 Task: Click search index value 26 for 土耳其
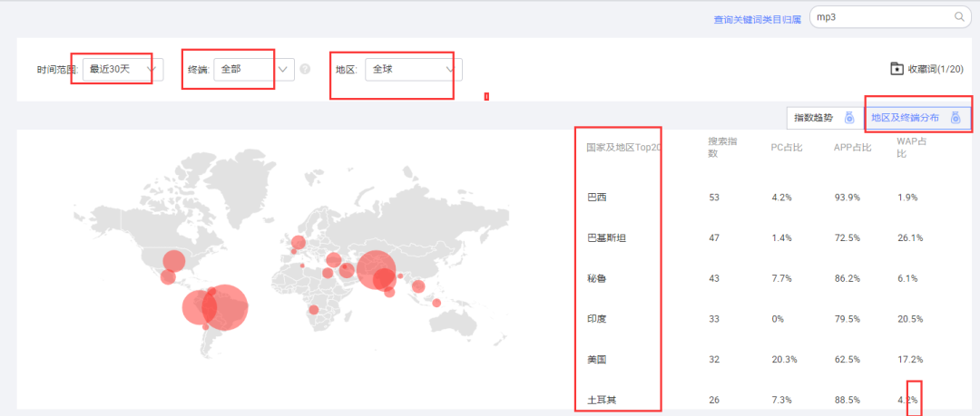click(x=714, y=400)
